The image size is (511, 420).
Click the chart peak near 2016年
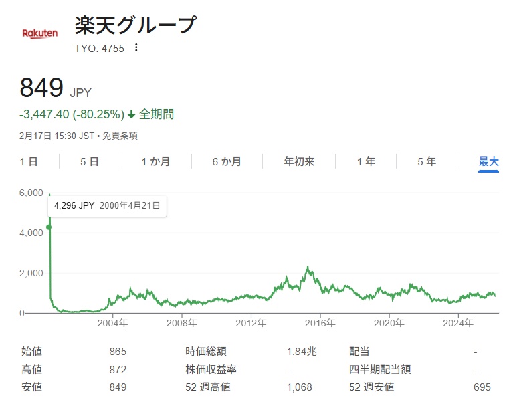pyautogui.click(x=307, y=268)
